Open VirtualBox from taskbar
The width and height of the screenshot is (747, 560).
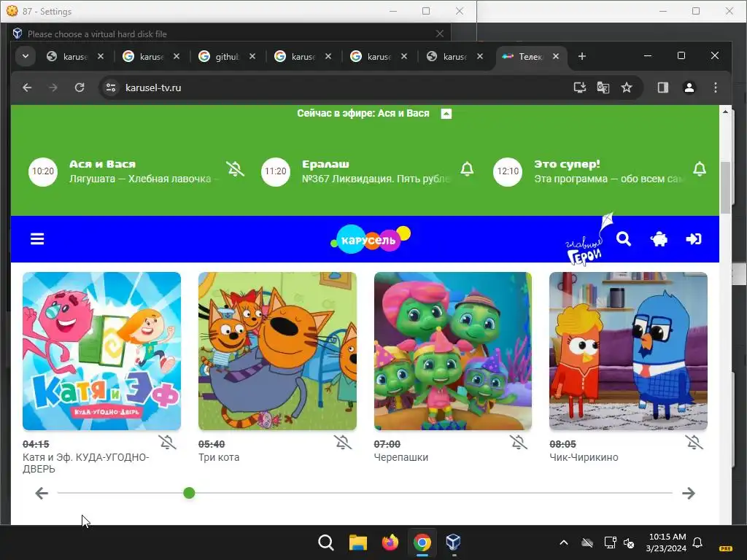pos(453,542)
